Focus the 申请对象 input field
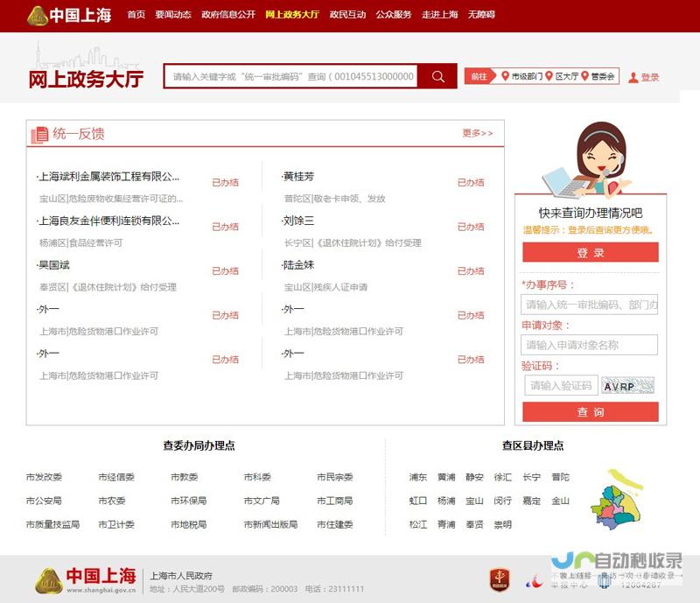 coord(589,345)
